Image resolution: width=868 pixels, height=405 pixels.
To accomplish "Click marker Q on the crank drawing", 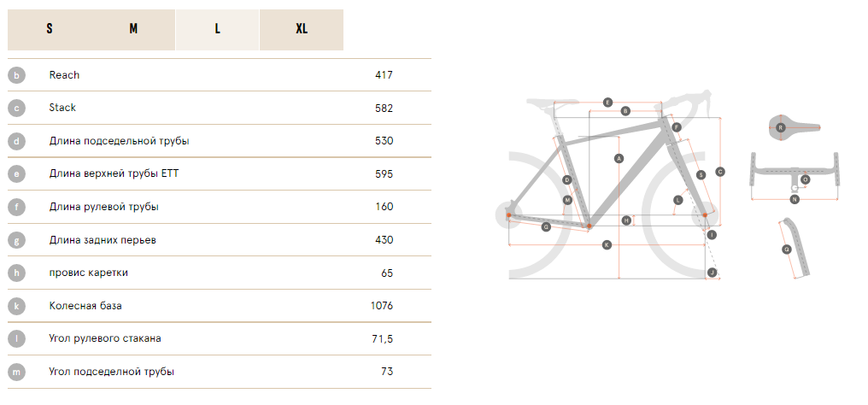I will coord(787,249).
